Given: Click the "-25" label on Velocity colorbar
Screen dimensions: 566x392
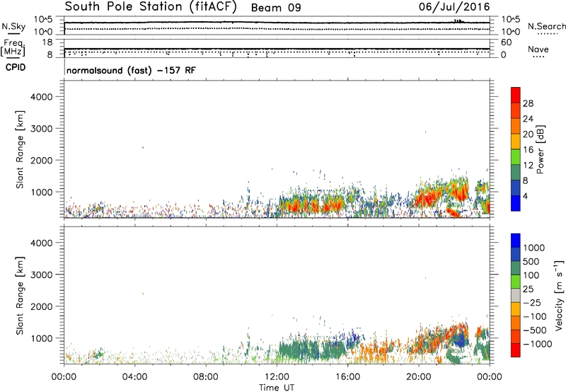Looking at the screenshot, I should 532,303.
